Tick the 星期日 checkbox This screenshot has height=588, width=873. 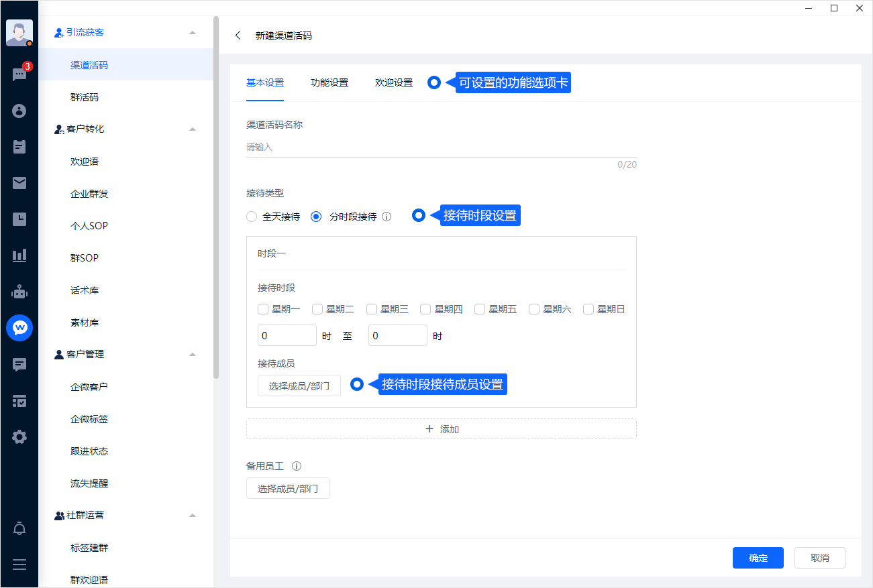pyautogui.click(x=588, y=309)
